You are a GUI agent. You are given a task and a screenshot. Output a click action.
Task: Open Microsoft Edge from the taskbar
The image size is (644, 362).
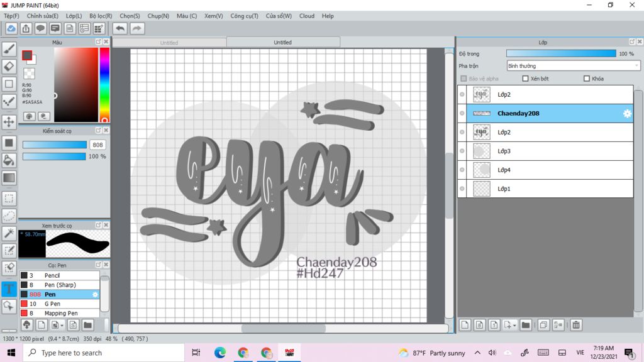click(219, 353)
